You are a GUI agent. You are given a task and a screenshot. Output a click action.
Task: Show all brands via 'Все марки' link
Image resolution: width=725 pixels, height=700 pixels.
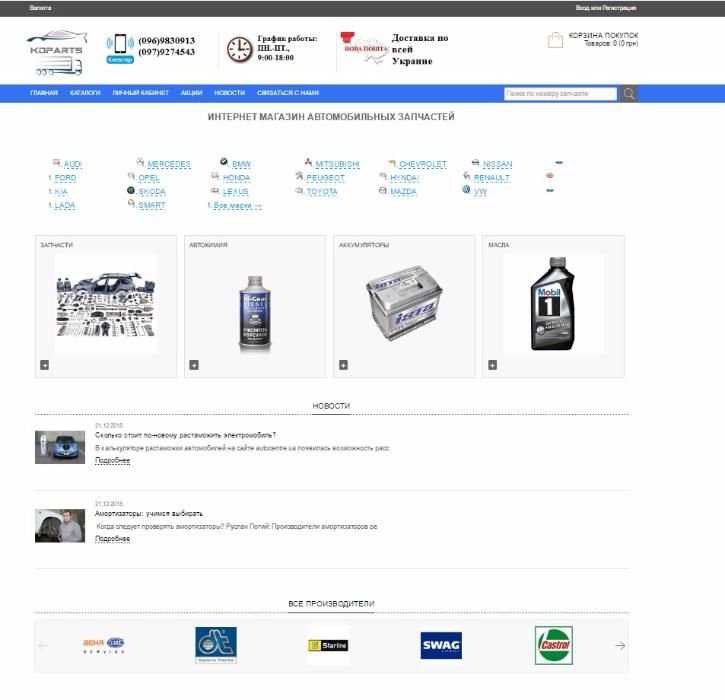237,205
